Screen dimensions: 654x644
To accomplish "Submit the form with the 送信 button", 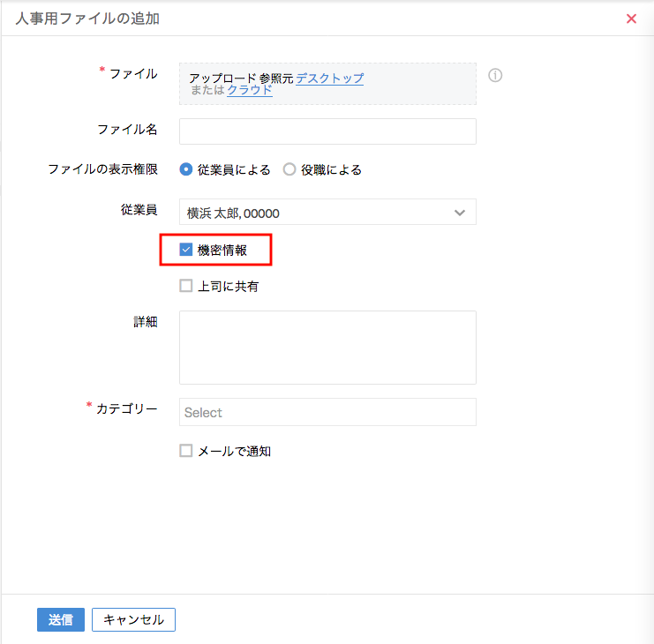I will [61, 619].
